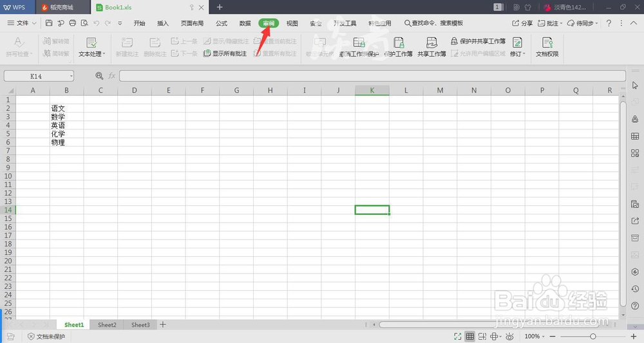The image size is (644, 343).
Task: Click 显示/隐藏批注 toggle comment visibility
Action: click(226, 41)
